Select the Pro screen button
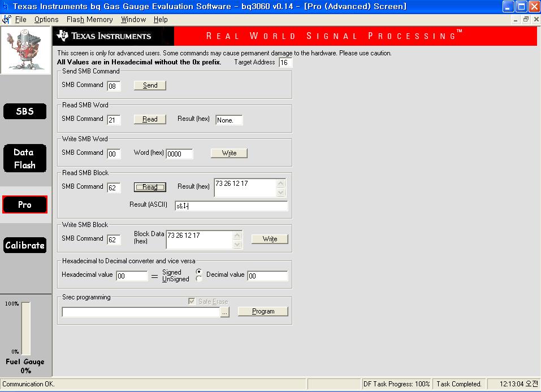Screen dimensions: 541x392 pyautogui.click(x=25, y=204)
